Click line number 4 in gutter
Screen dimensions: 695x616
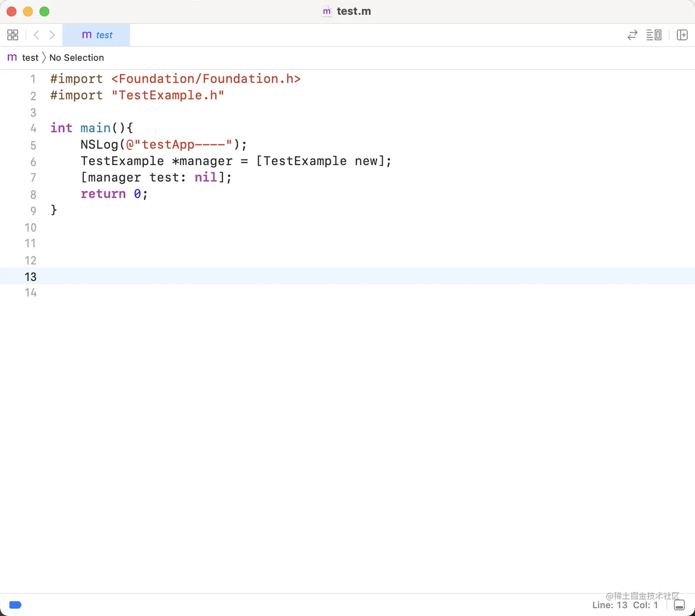click(x=33, y=128)
